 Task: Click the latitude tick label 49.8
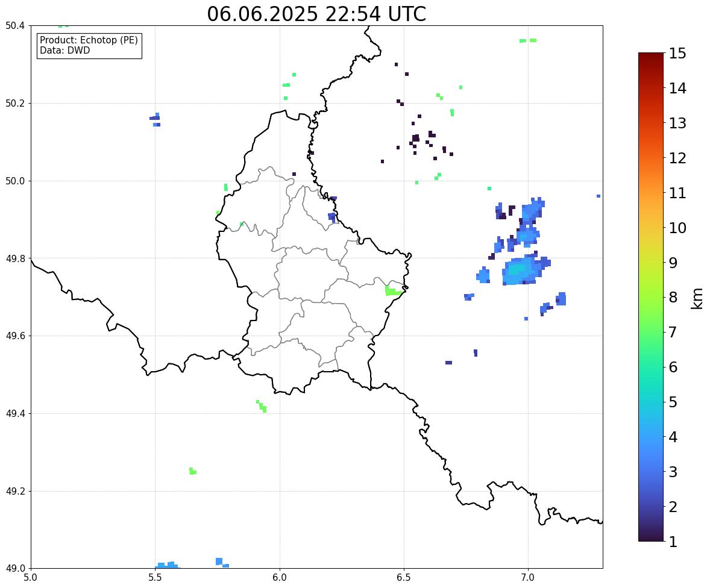[15, 258]
